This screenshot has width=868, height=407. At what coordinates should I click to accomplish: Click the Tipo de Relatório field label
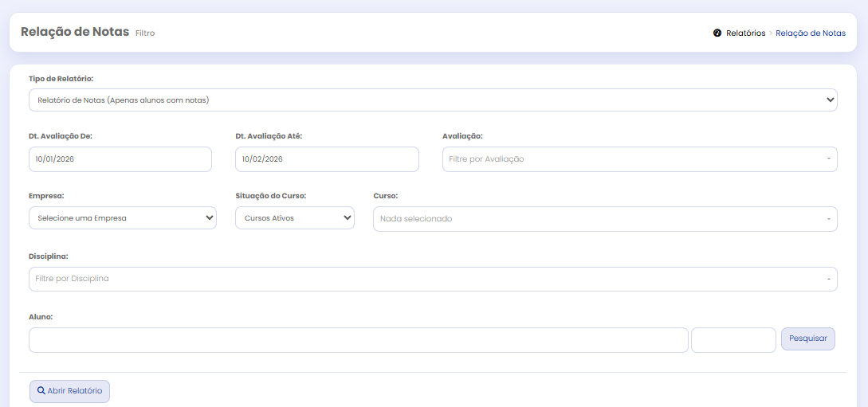coord(61,79)
